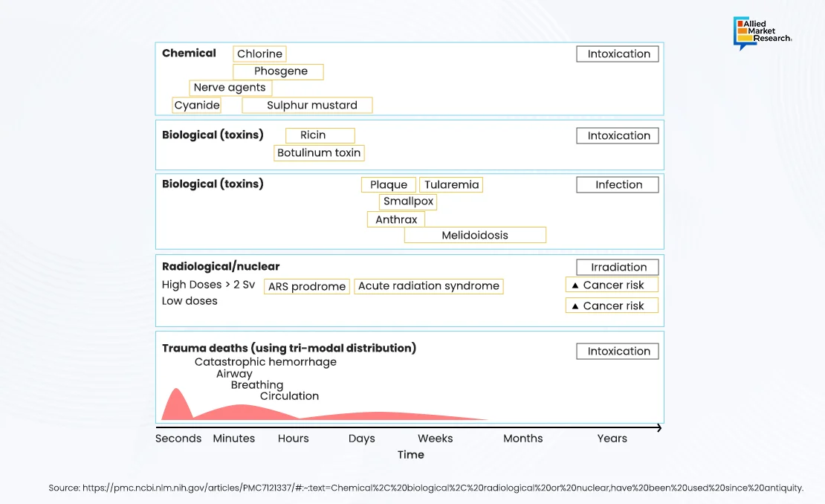Select the Acute radiation syndrome box
This screenshot has width=825, height=504.
click(x=429, y=286)
